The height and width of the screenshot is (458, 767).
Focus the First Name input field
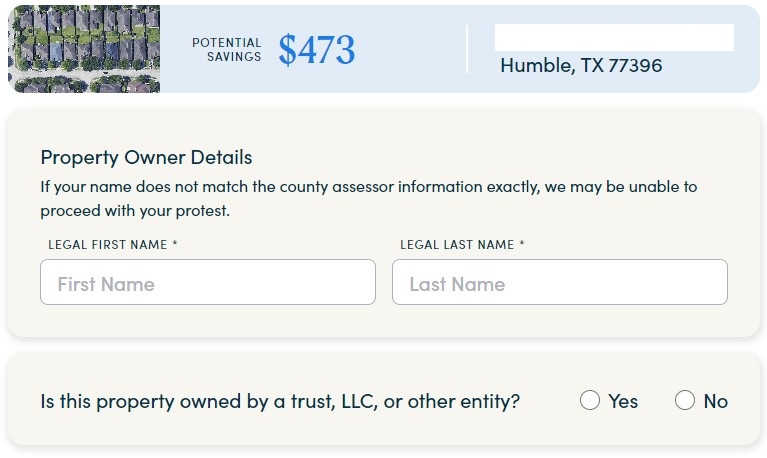pyautogui.click(x=208, y=283)
